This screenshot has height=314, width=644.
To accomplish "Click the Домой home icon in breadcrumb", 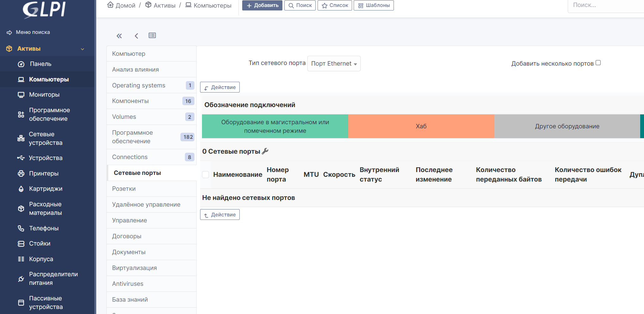I will pos(110,5).
